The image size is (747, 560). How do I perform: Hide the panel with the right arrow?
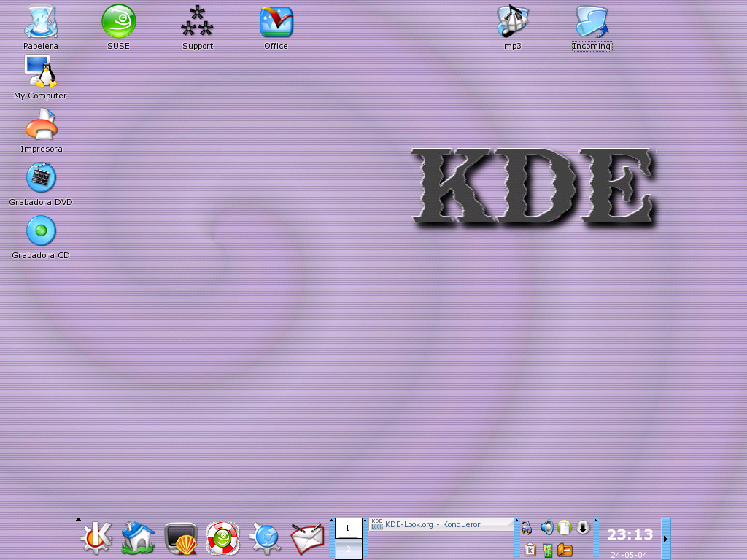pyautogui.click(x=665, y=539)
